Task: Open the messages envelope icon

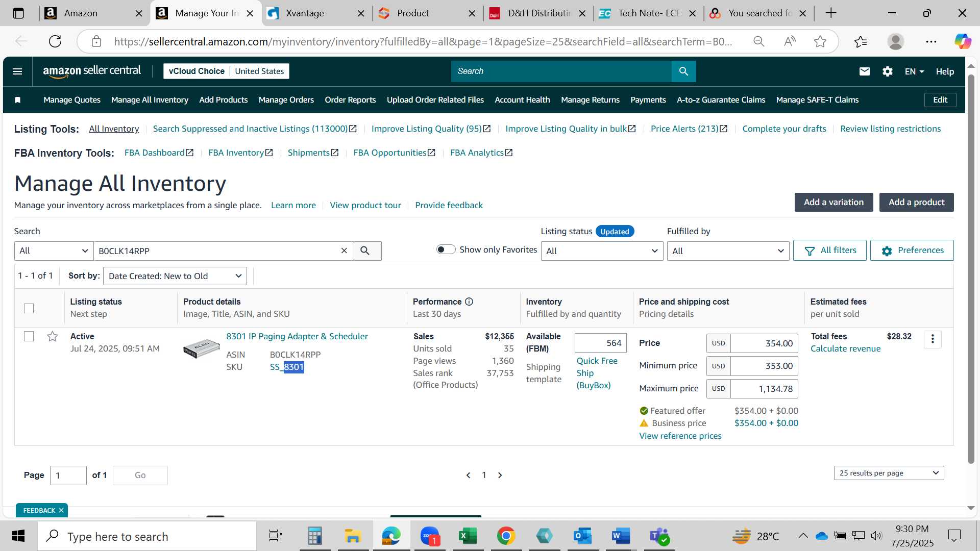Action: pos(864,71)
